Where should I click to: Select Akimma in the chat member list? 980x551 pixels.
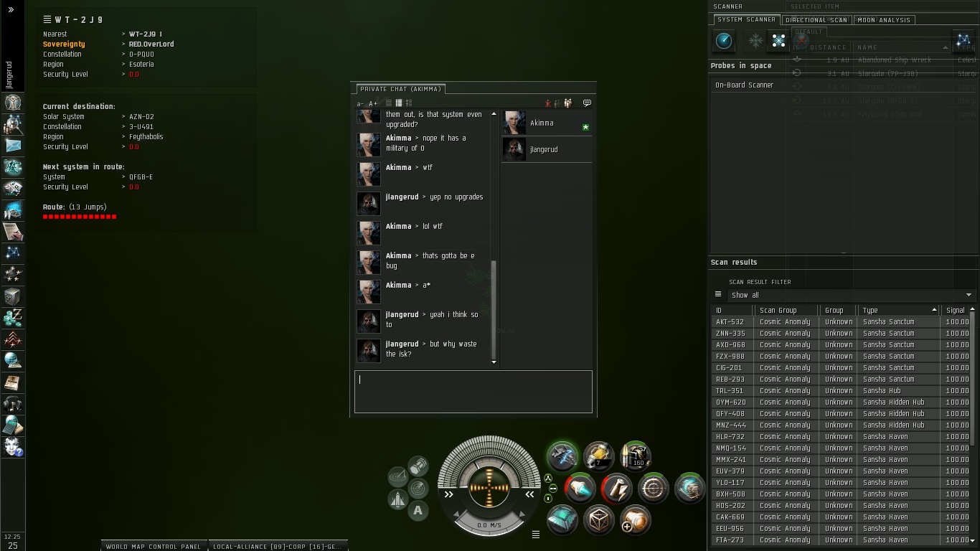coord(547,123)
